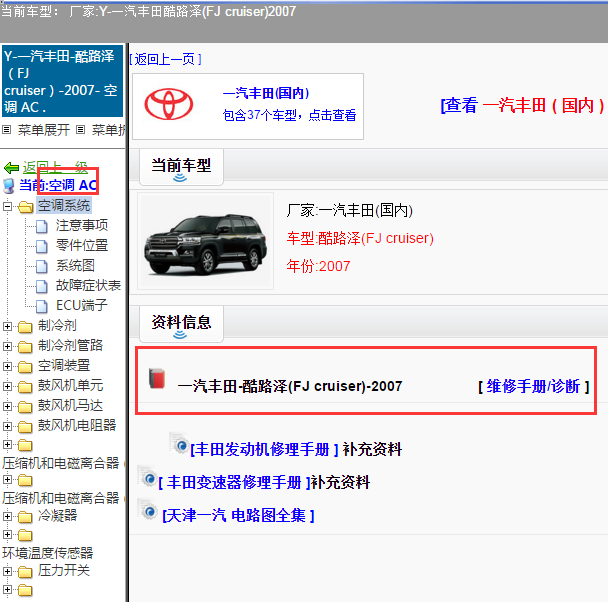Click the 厂家:一汽丰田(国内) text
608x602 pixels.
point(350,210)
